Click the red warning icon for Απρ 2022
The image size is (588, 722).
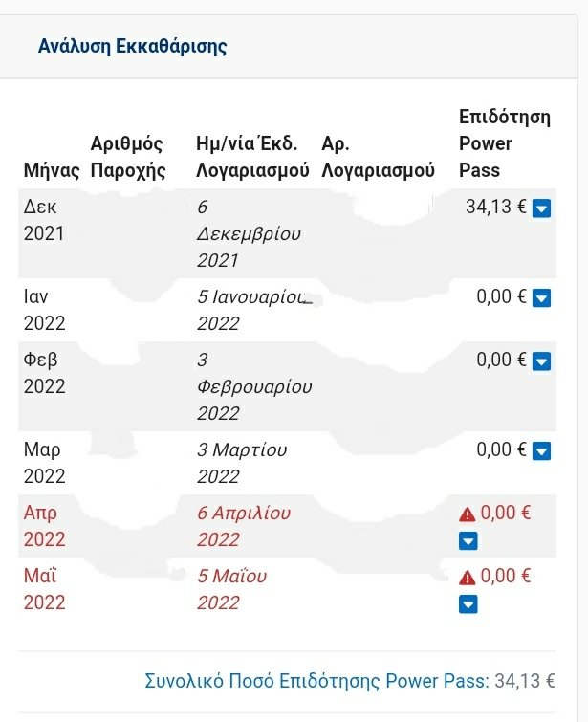click(467, 514)
